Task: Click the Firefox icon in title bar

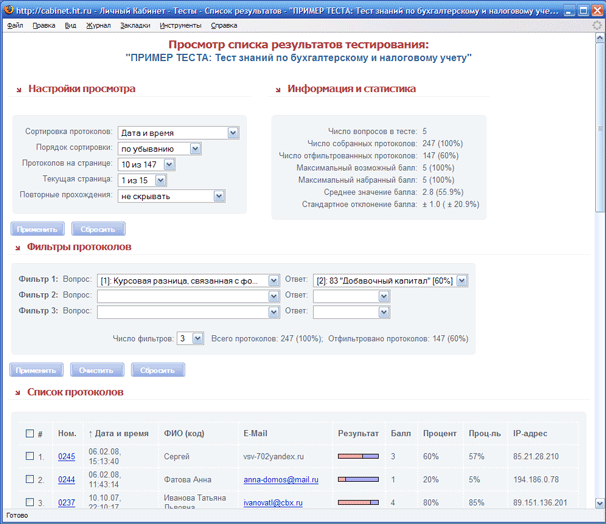Action: [9, 10]
